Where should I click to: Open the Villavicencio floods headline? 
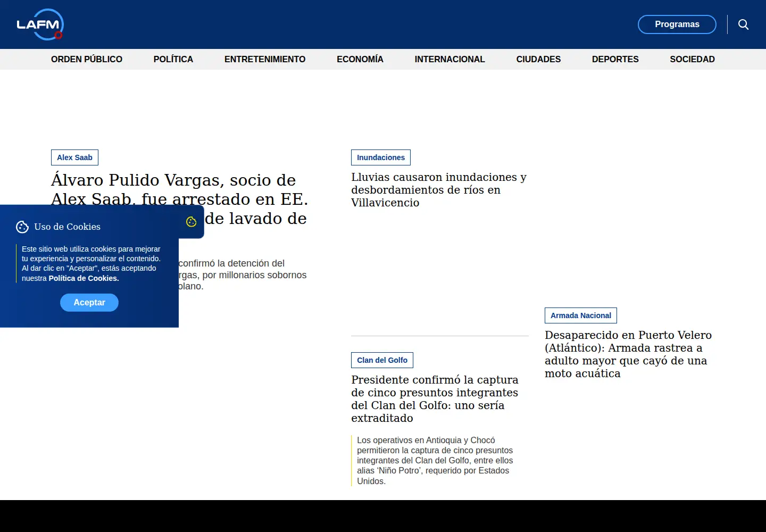[x=439, y=190]
